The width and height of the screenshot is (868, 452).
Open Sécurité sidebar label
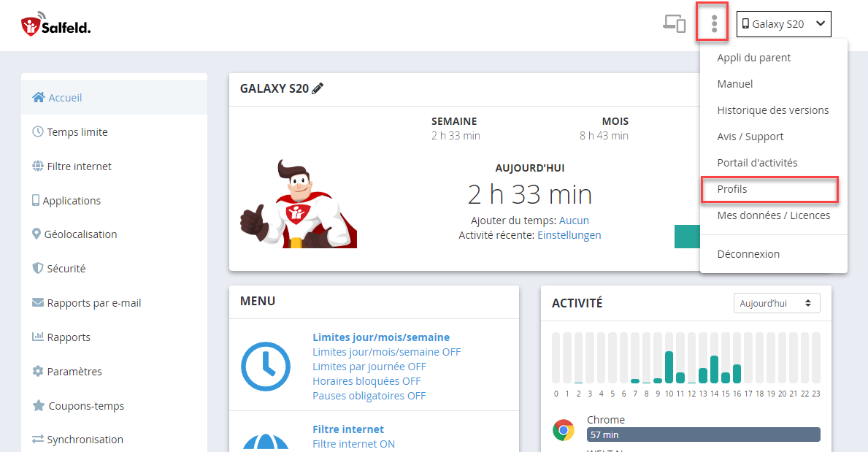coord(66,269)
